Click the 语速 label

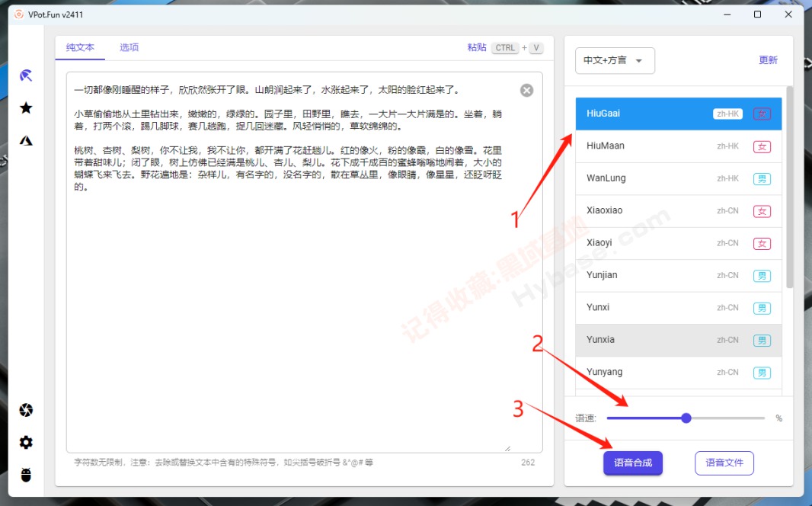click(x=586, y=418)
